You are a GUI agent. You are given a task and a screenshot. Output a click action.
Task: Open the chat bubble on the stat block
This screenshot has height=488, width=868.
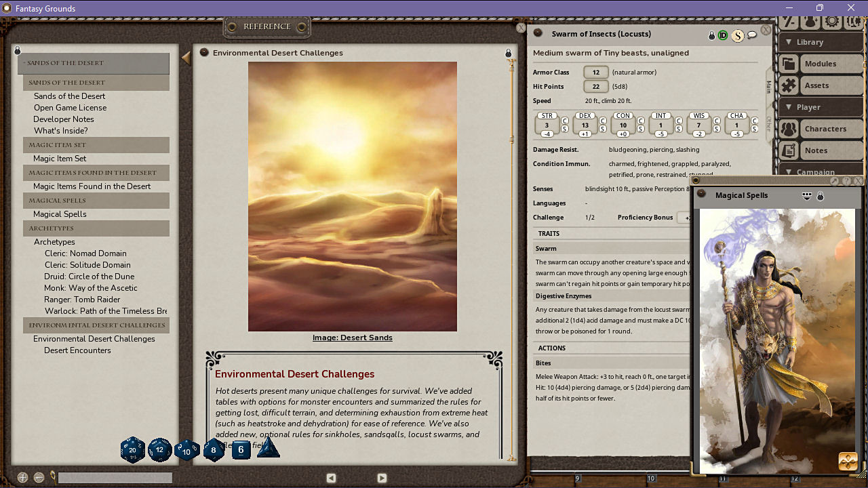751,35
